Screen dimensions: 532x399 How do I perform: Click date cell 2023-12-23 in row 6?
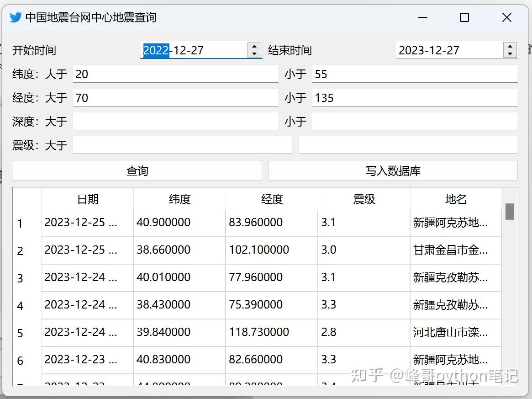coord(88,360)
